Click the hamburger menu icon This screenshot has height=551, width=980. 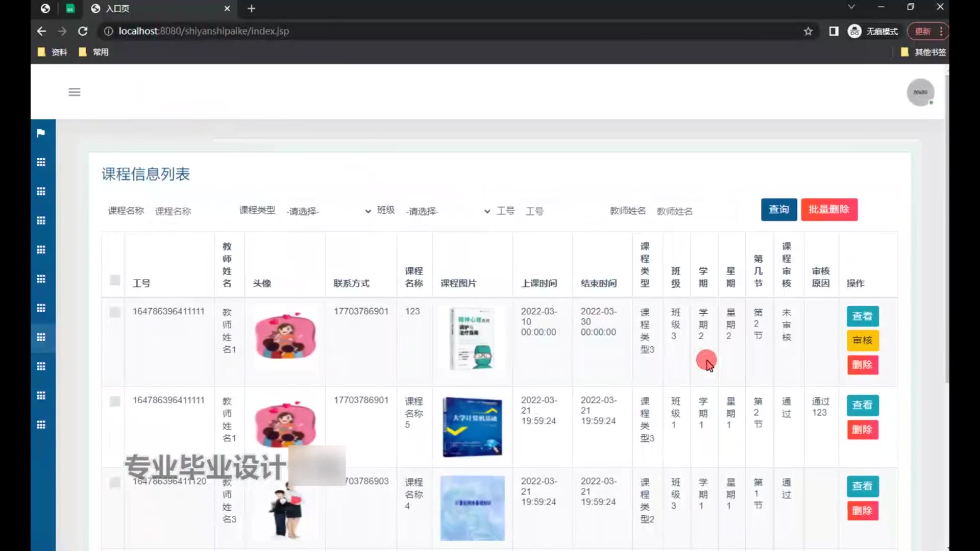click(75, 92)
